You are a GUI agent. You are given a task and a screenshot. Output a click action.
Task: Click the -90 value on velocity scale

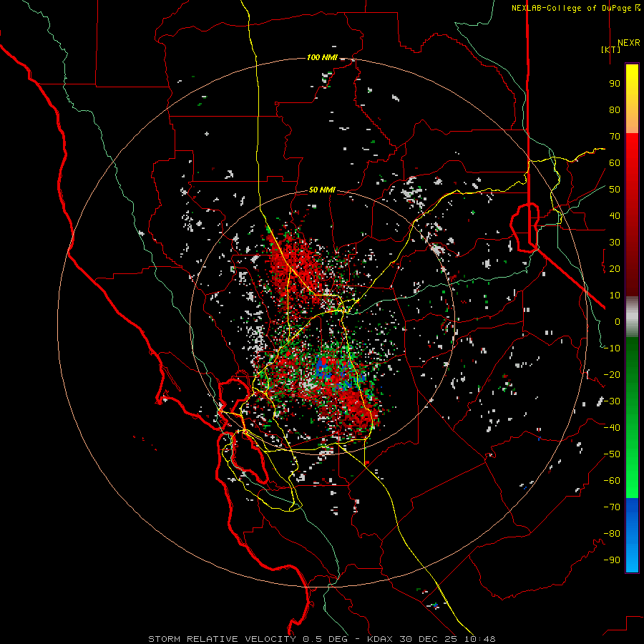(x=612, y=560)
